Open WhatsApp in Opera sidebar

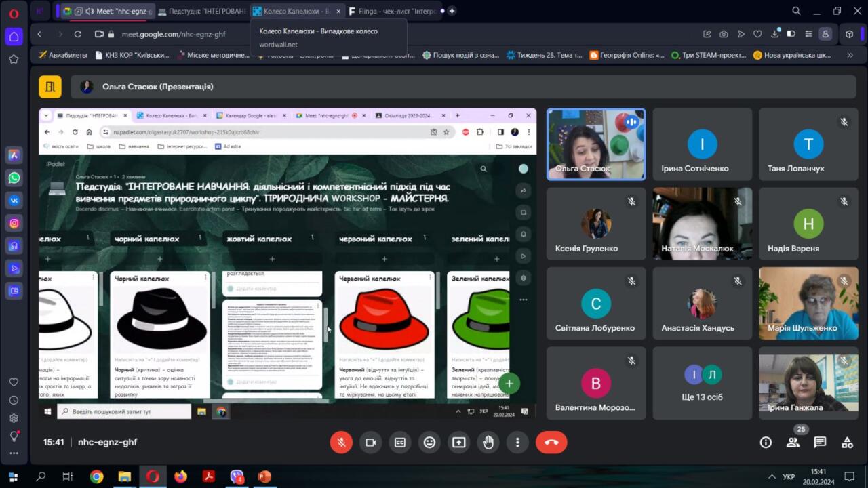[x=14, y=178]
